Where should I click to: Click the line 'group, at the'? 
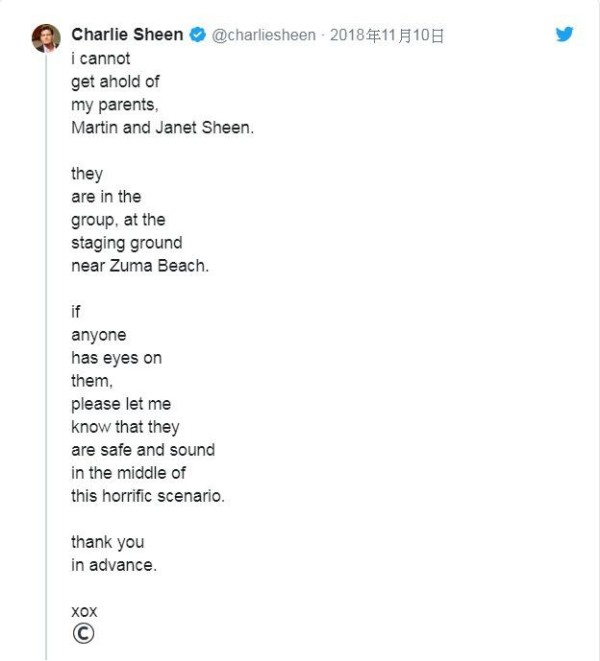[118, 220]
